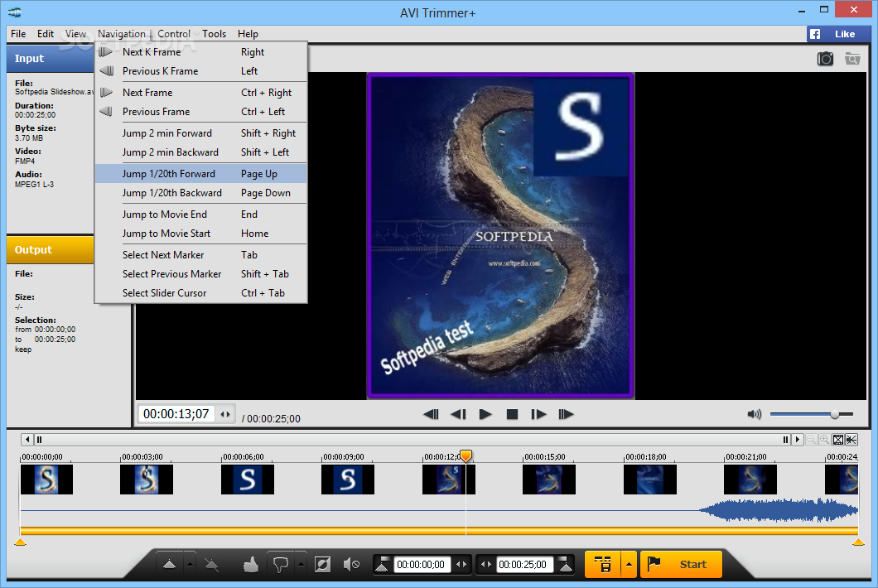The height and width of the screenshot is (588, 878).
Task: Click the fit-timeline filmstrip icon
Action: tap(838, 440)
